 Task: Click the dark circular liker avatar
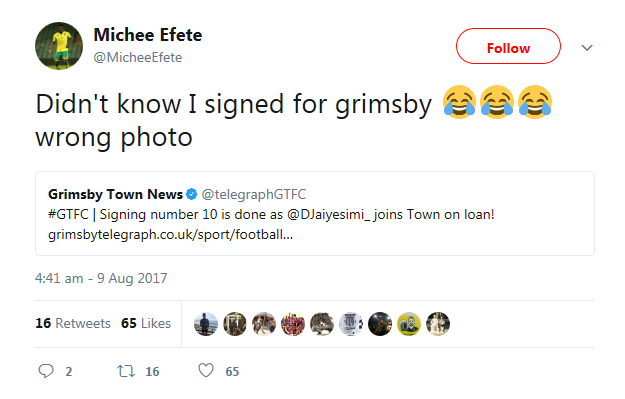point(380,324)
